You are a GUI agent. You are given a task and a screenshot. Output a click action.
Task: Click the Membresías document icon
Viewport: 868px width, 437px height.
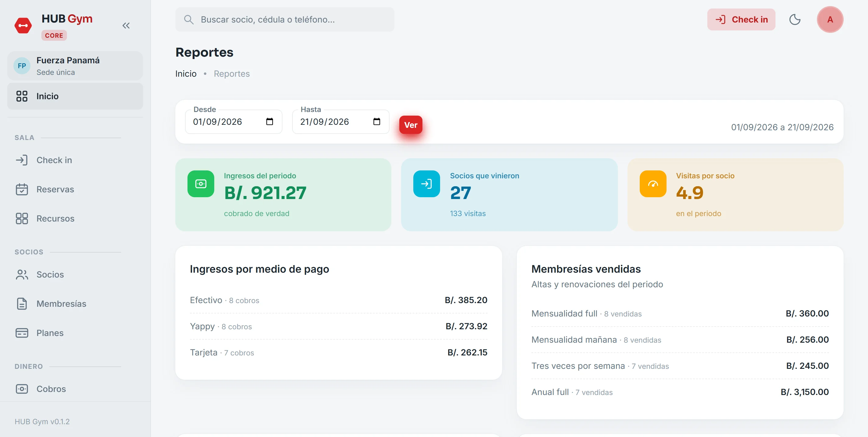[x=22, y=304]
